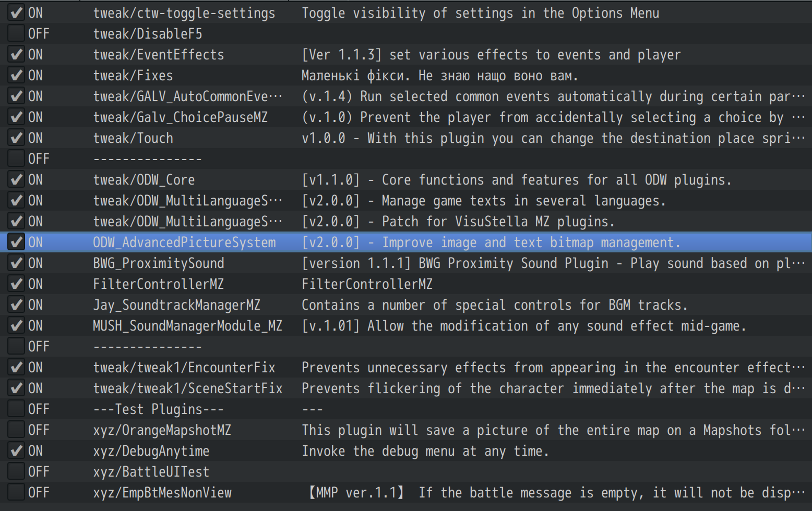
Task: Select tweak/tweak1/EncounterFix plugin row
Action: (x=406, y=367)
